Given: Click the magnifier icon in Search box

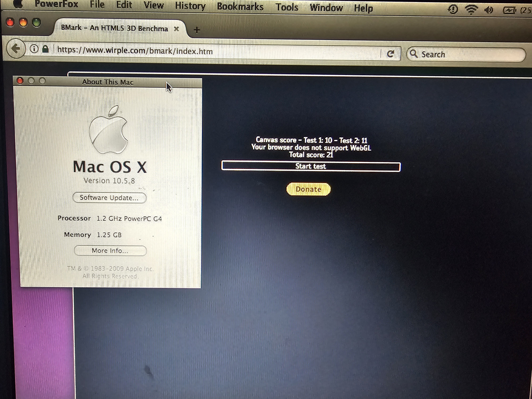Looking at the screenshot, I should [x=414, y=54].
